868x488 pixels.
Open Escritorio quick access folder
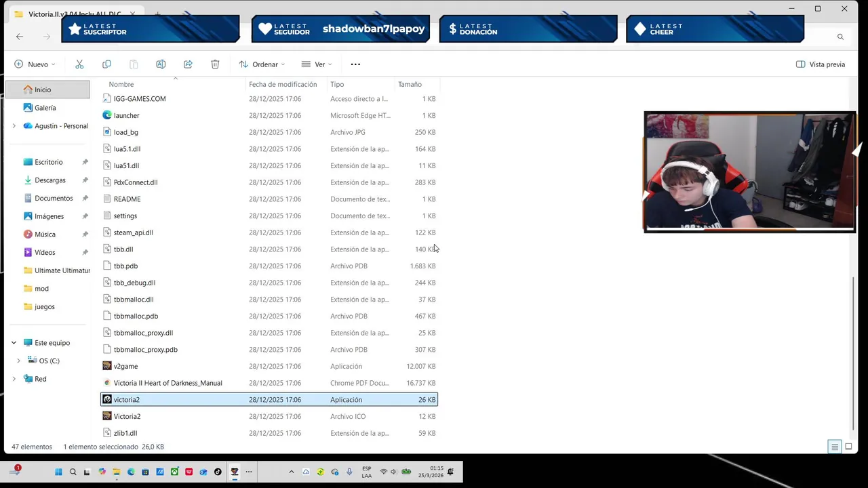click(x=47, y=162)
